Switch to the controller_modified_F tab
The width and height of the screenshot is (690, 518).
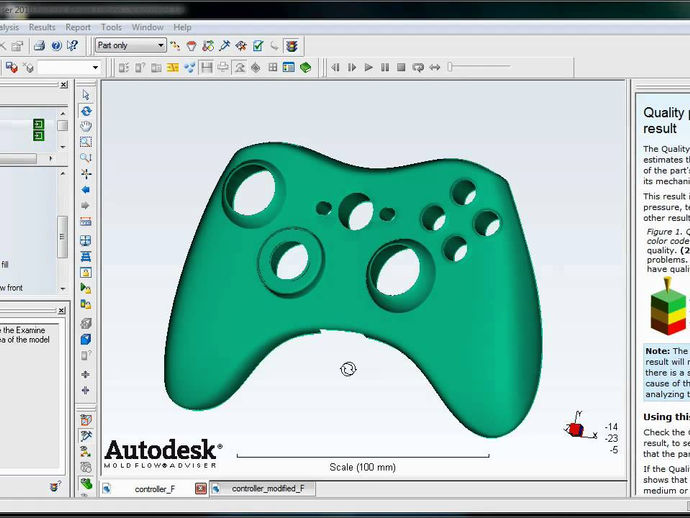click(263, 489)
